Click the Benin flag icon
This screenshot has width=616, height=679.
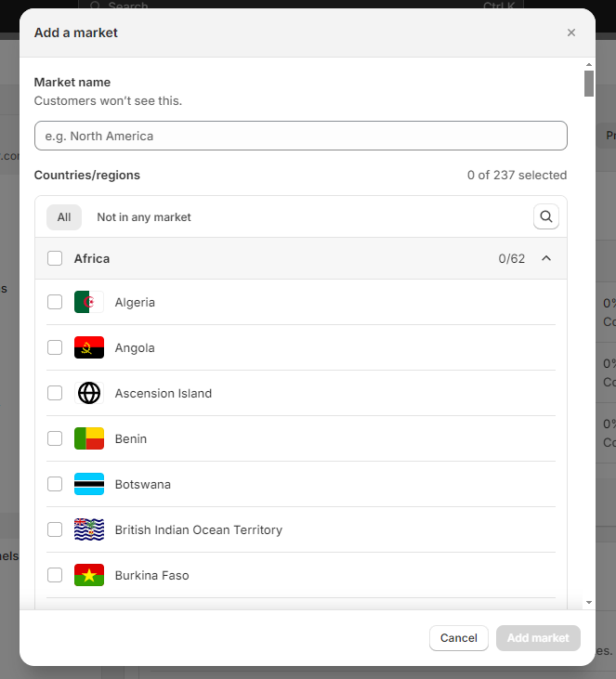click(x=89, y=438)
